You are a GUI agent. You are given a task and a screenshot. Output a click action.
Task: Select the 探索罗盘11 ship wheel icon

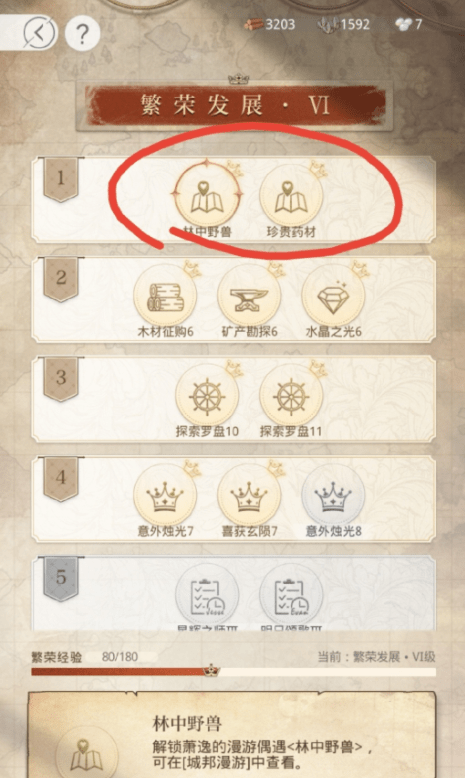click(x=291, y=396)
